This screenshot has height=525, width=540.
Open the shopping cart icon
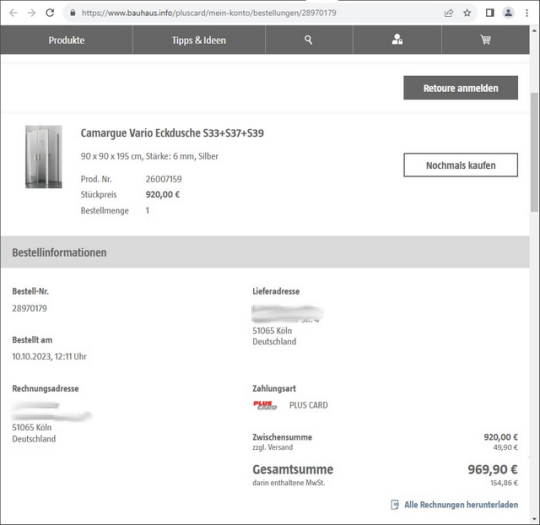tap(486, 40)
